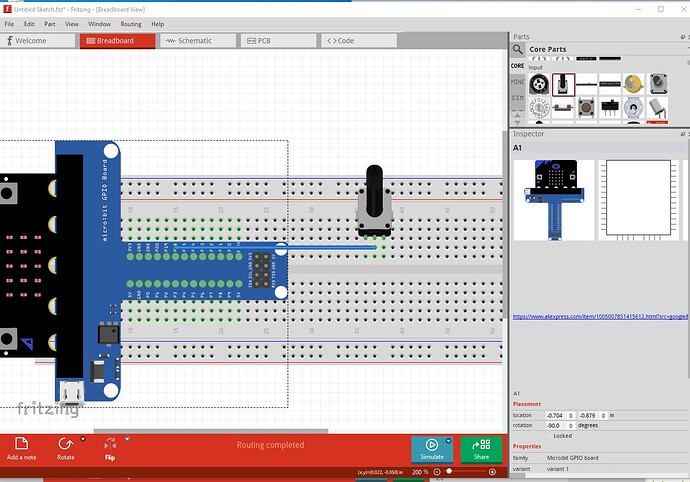Float the Inspector panel with undock icon
This screenshot has width=690, height=482.
pyautogui.click(x=683, y=134)
